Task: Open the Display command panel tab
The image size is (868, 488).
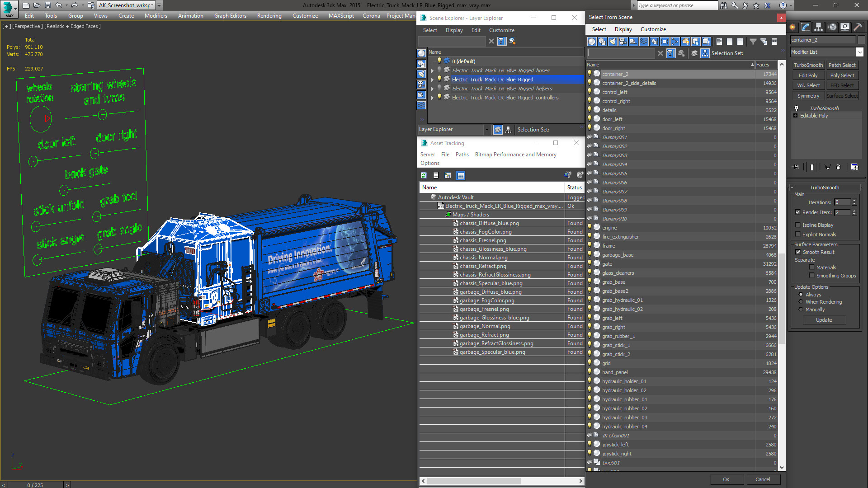Action: coord(844,27)
